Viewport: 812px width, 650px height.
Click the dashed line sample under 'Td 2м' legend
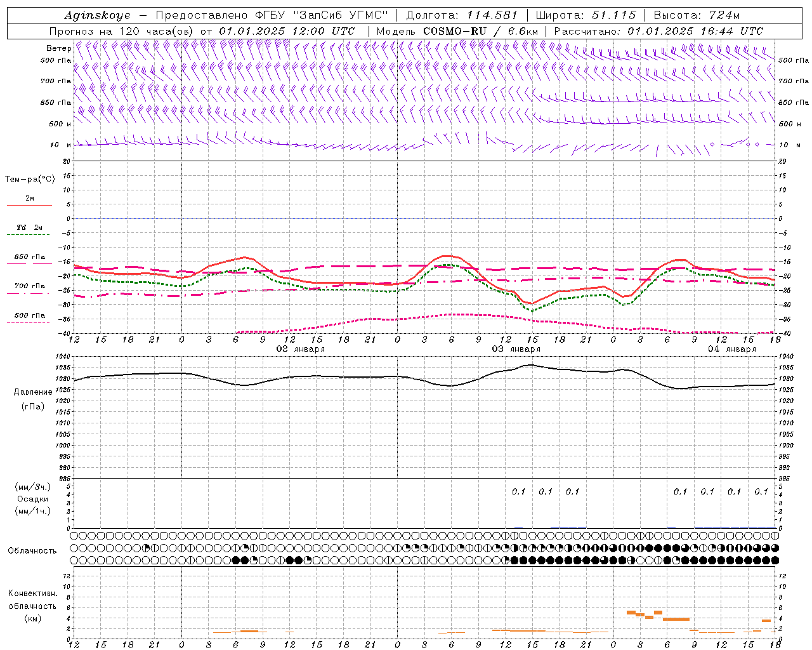pyautogui.click(x=29, y=235)
